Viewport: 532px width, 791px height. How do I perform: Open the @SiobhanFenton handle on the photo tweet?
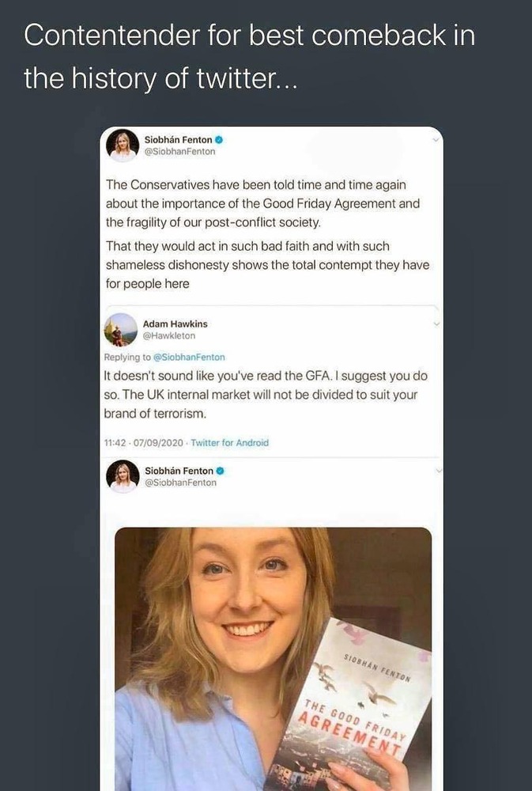[x=180, y=483]
